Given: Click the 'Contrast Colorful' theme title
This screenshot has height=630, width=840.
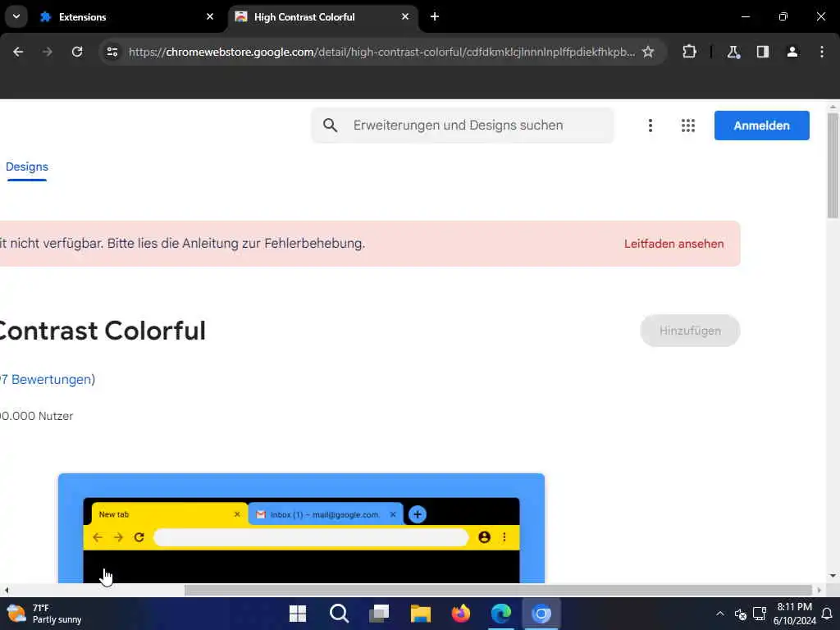Looking at the screenshot, I should pos(103,331).
